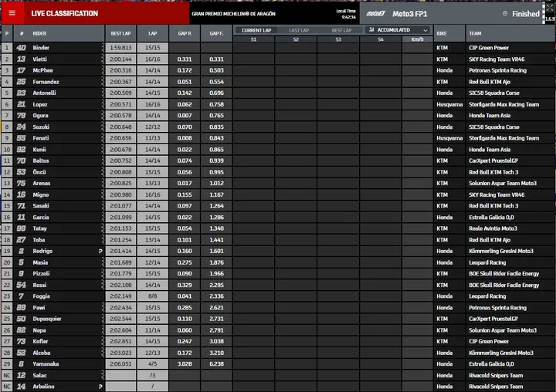Click rider number 92 badge

click(21, 149)
